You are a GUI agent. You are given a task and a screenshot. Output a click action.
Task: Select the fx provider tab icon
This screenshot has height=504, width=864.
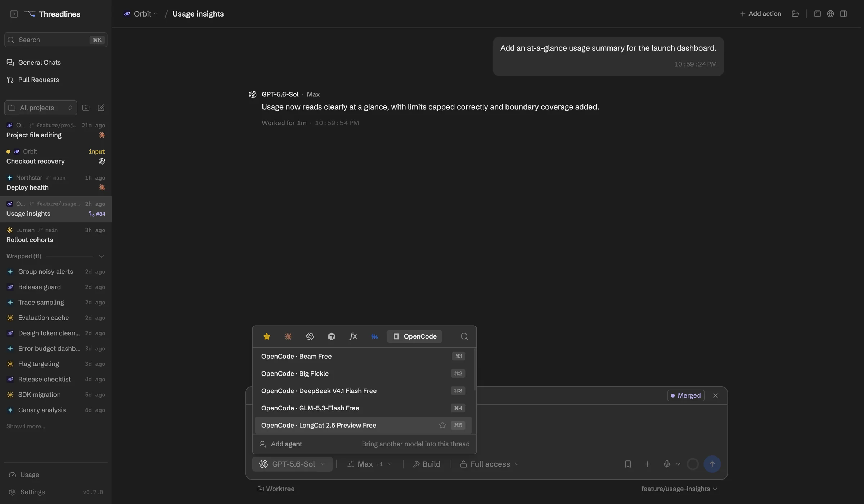pos(353,336)
